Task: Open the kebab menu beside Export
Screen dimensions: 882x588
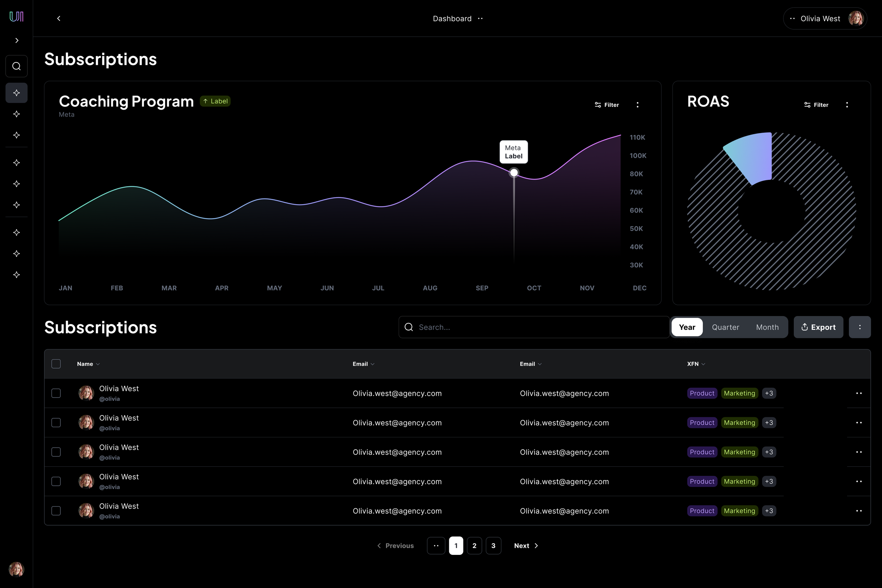Action: click(x=860, y=327)
